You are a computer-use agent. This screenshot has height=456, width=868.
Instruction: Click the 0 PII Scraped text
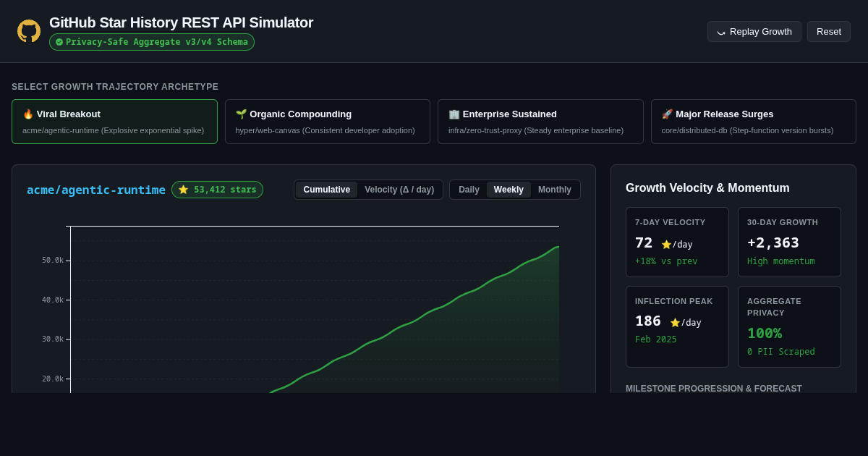(x=781, y=352)
